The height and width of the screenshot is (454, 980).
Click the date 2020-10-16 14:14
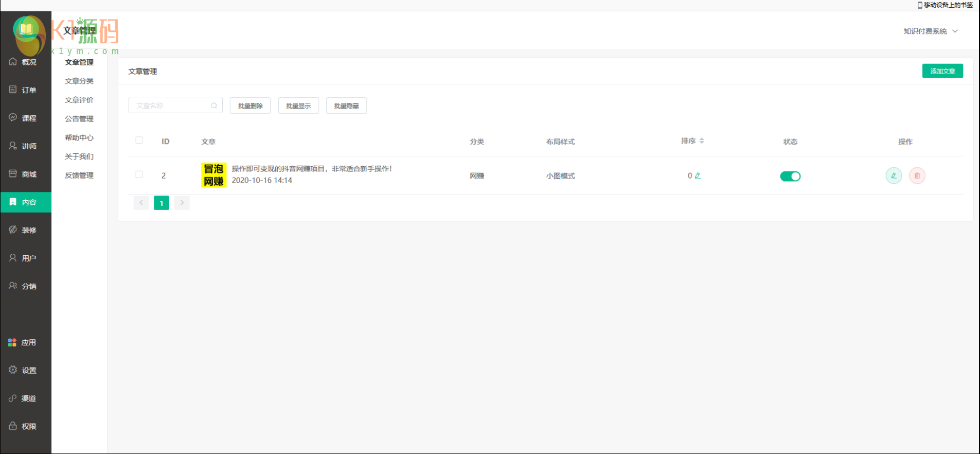(x=262, y=180)
